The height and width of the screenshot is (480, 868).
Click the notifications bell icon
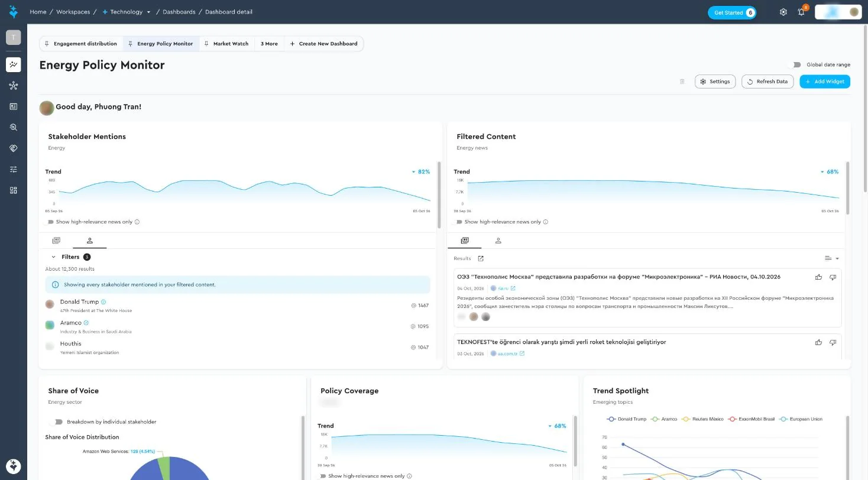(x=801, y=12)
